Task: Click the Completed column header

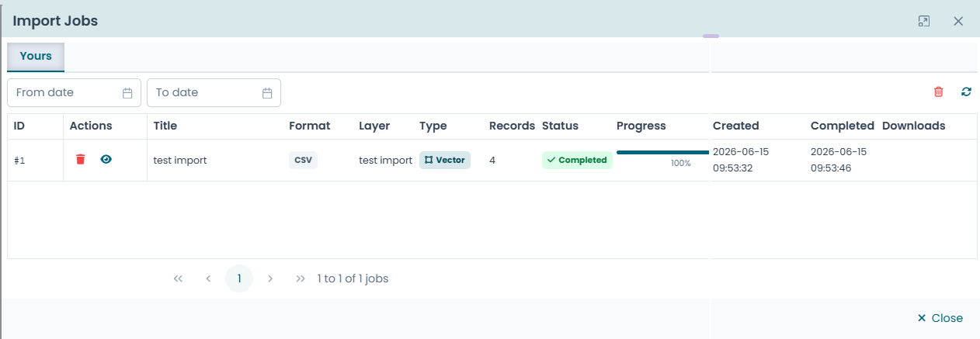Action: (841, 126)
